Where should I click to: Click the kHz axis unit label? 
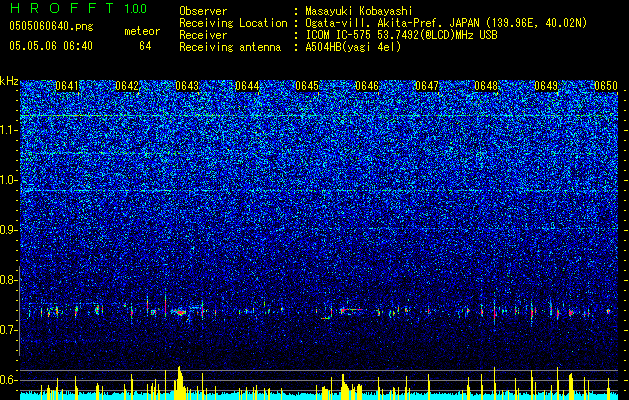(9, 81)
